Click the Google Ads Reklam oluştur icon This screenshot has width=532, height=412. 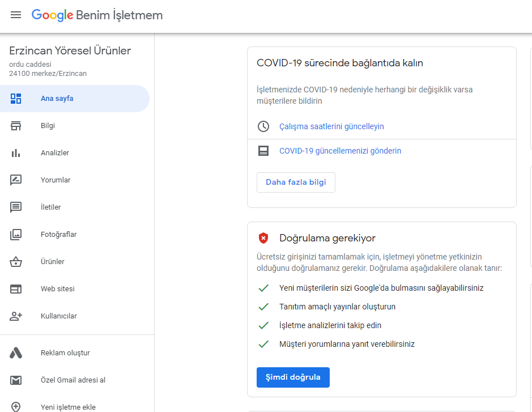16,353
